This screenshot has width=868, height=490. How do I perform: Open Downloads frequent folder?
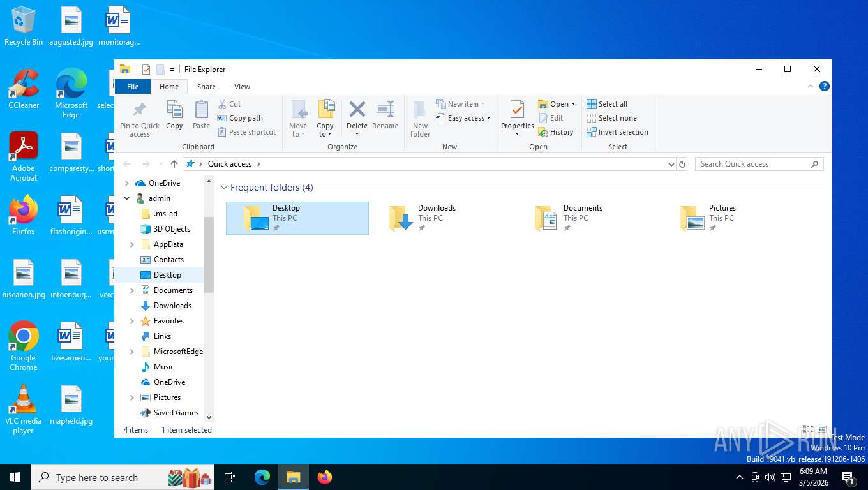pos(443,218)
